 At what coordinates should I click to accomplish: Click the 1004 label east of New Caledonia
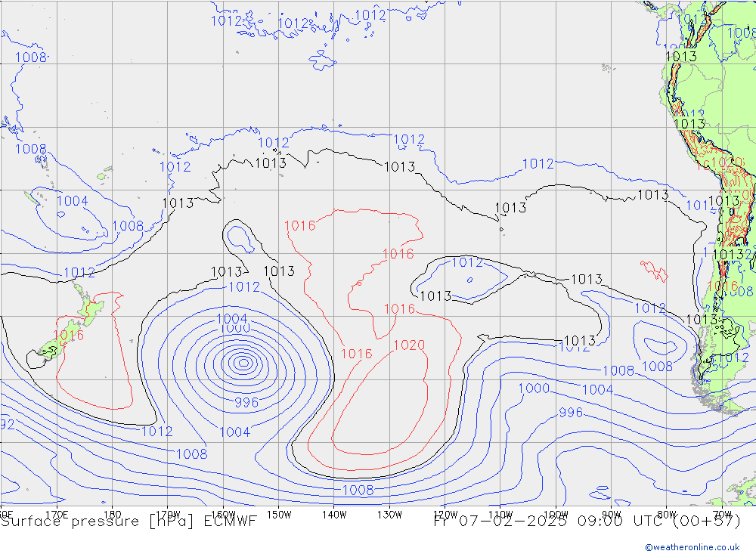(x=73, y=201)
